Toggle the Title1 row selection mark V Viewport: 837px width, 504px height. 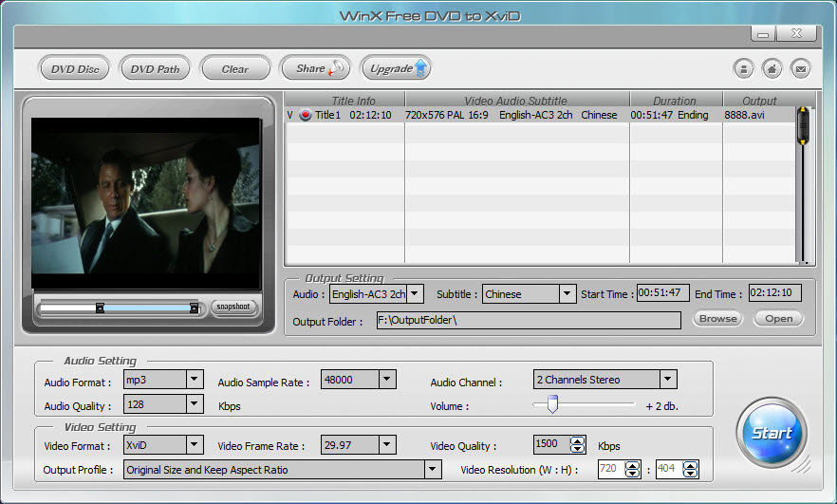[289, 115]
